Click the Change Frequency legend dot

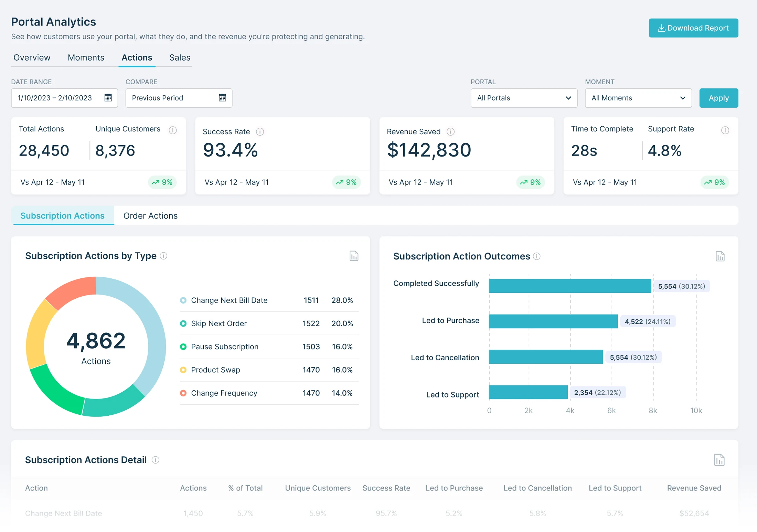pos(183,393)
